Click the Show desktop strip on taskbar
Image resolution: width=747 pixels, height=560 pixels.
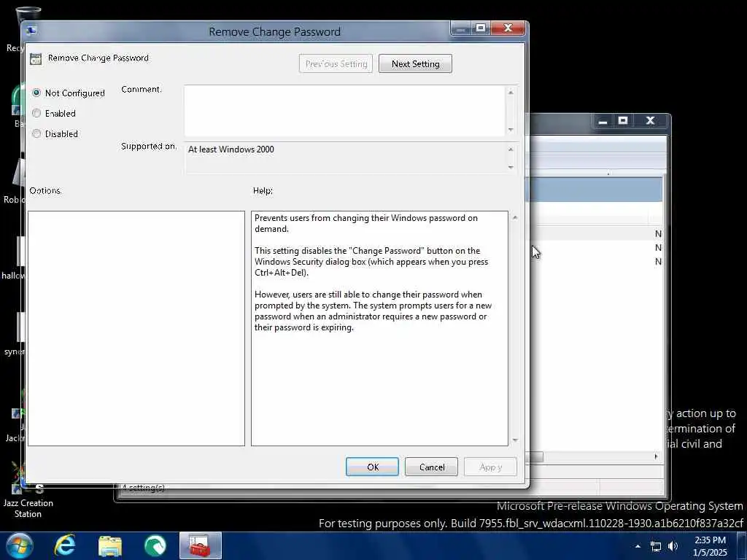(743, 546)
